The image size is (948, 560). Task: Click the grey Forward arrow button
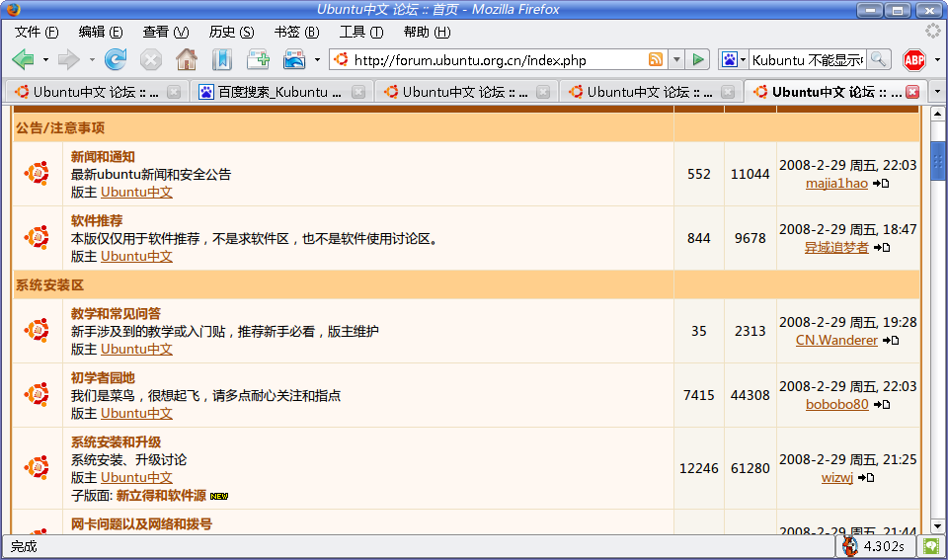tap(68, 59)
